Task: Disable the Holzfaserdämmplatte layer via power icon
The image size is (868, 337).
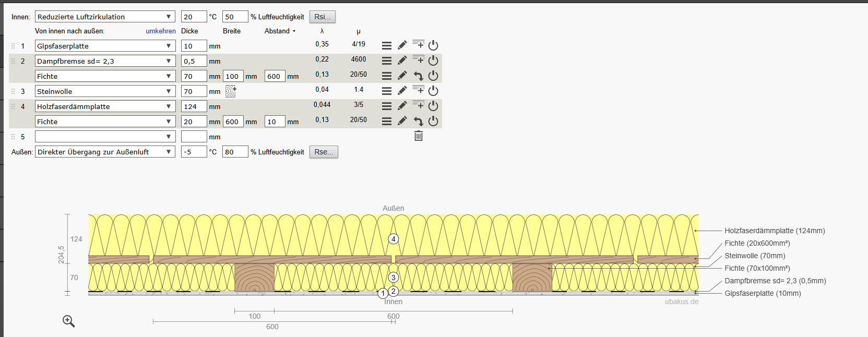Action: [433, 106]
